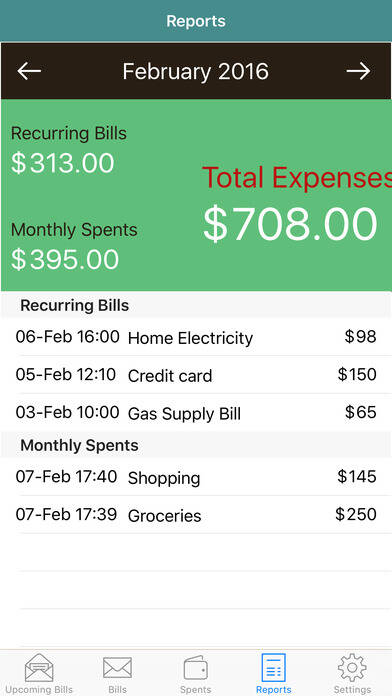Tap the Total Expenses $708.00 amount

[290, 224]
